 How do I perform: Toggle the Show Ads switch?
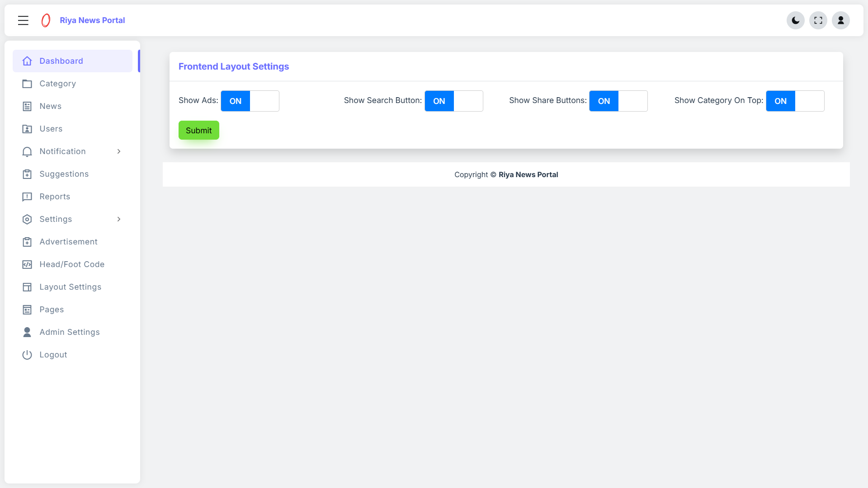(x=250, y=101)
